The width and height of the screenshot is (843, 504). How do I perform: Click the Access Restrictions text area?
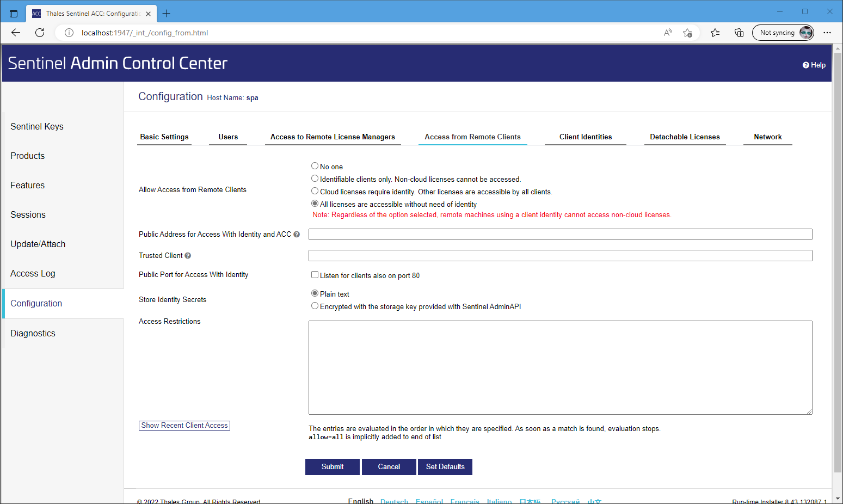coord(560,367)
